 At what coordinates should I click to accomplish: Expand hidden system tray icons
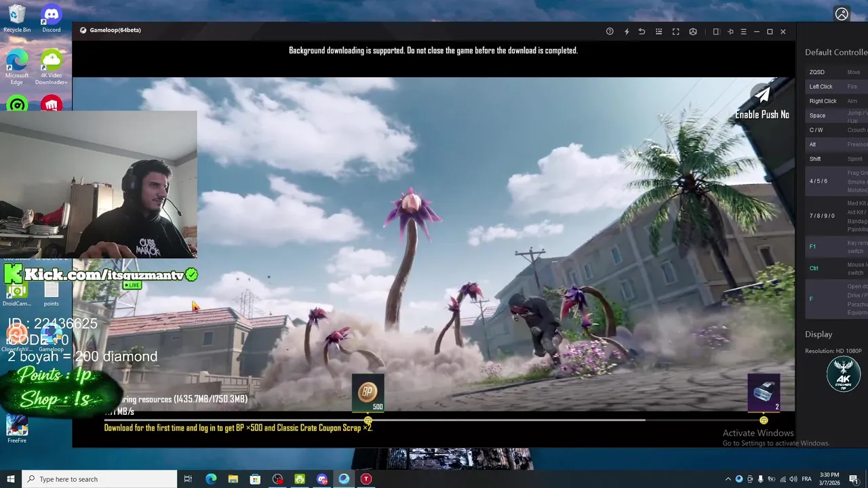[728, 479]
